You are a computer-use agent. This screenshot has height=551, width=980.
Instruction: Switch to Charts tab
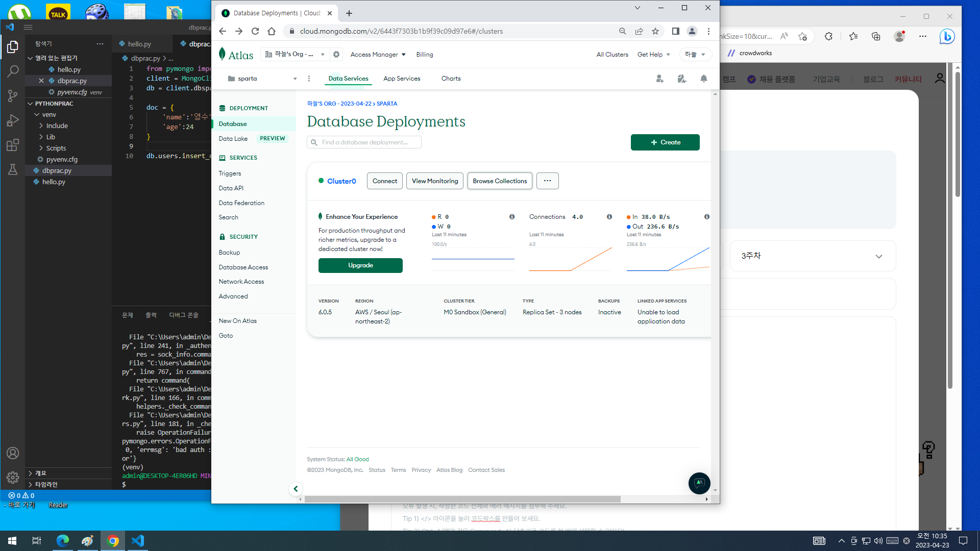pyautogui.click(x=451, y=79)
